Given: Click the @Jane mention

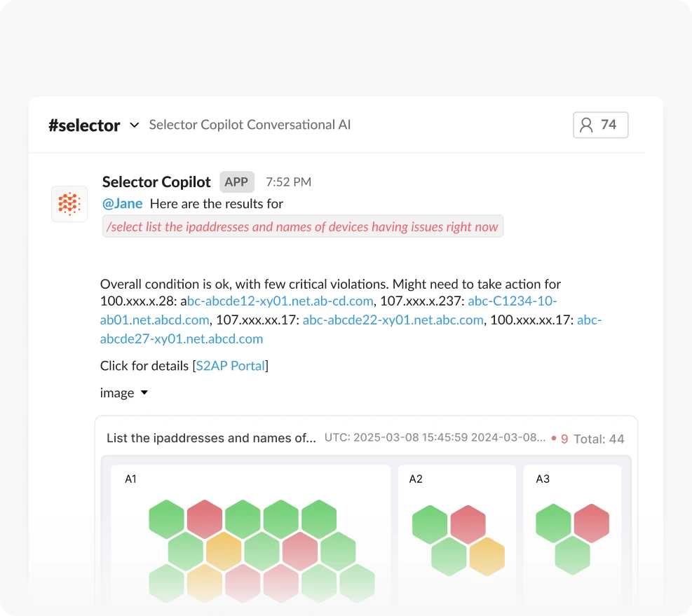Looking at the screenshot, I should click(x=122, y=203).
